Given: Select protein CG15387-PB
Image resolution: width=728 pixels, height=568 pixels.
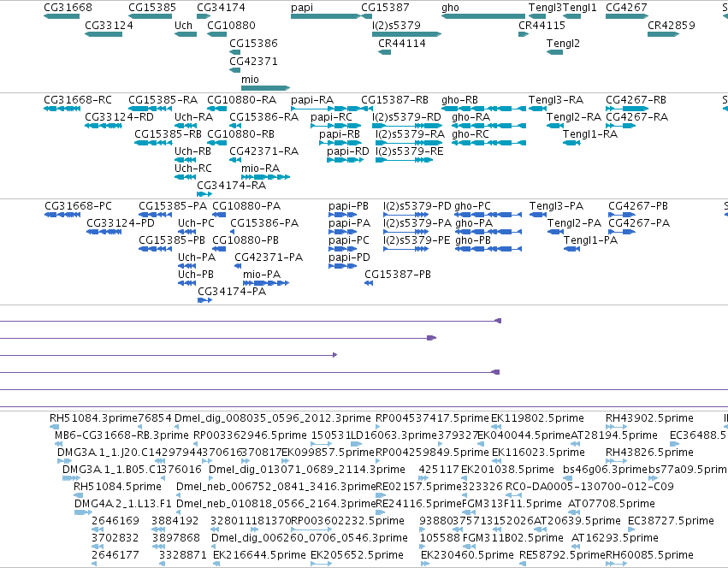Looking at the screenshot, I should (x=369, y=283).
